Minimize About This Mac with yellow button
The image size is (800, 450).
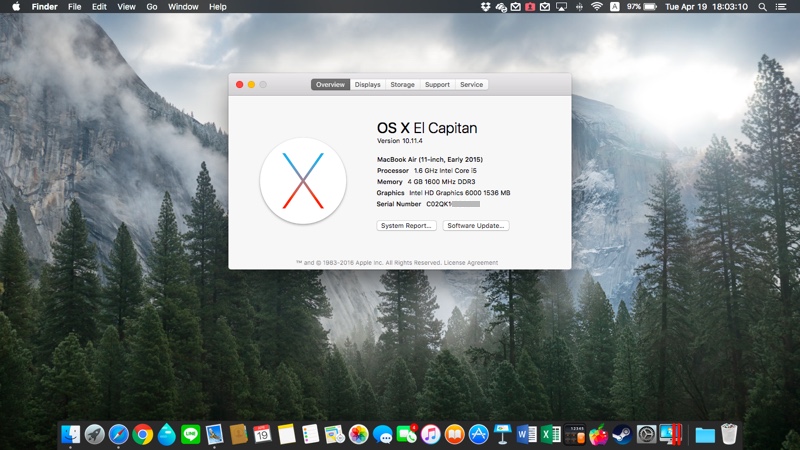point(251,85)
